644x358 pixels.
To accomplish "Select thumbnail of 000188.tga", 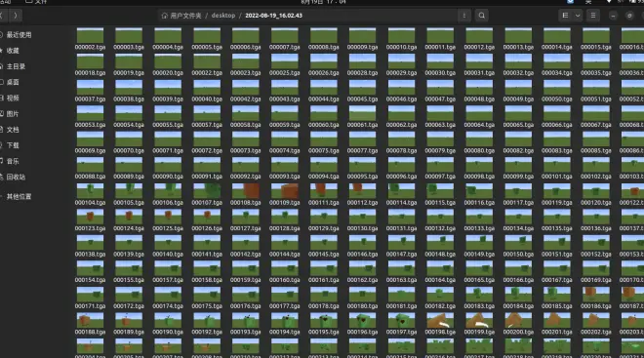I will [90, 320].
